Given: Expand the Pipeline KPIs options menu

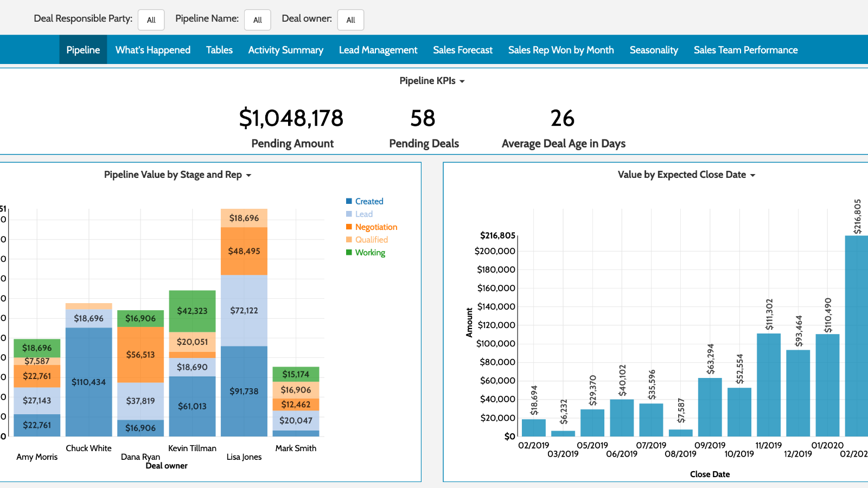Looking at the screenshot, I should [463, 80].
